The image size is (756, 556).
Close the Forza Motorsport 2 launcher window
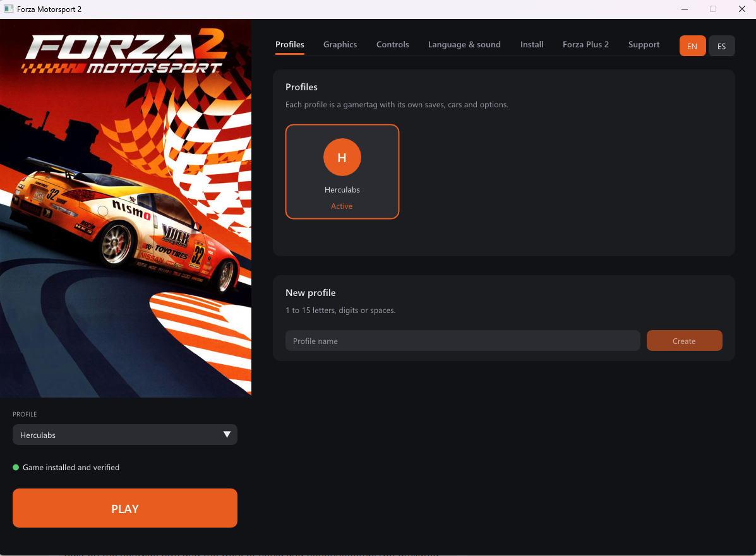(742, 9)
